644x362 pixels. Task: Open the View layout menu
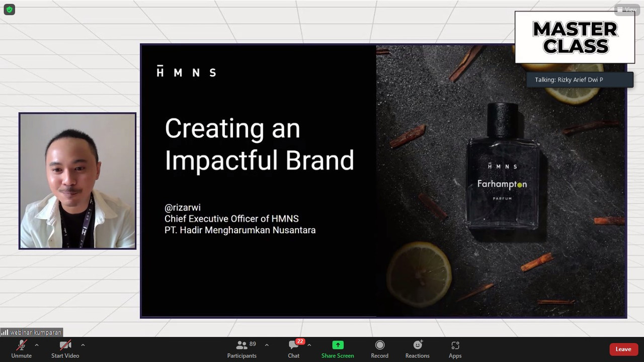coord(627,10)
